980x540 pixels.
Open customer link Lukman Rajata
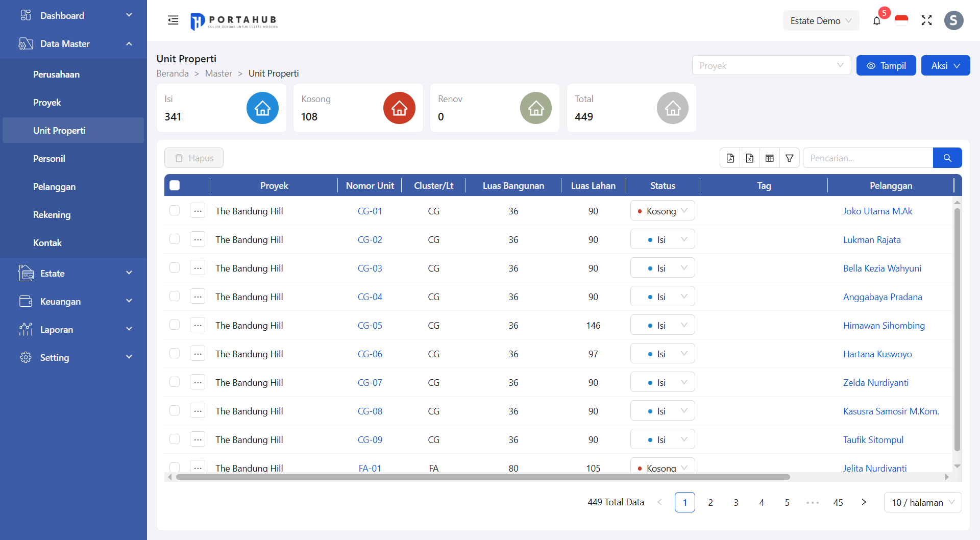pyautogui.click(x=872, y=239)
